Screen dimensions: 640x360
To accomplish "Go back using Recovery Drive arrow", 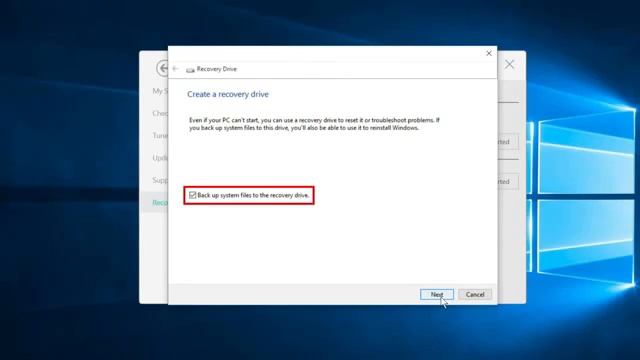I will [176, 69].
